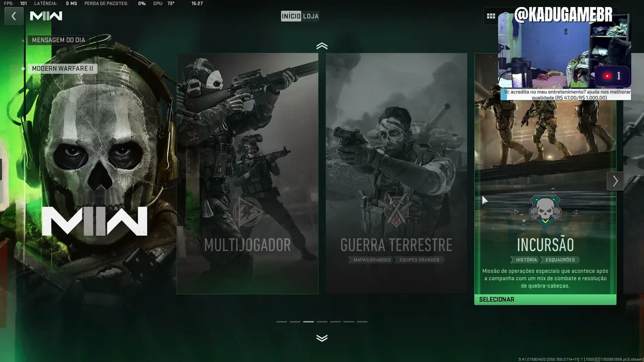The height and width of the screenshot is (362, 644).
Task: Open the grid menu icon
Action: 491,16
